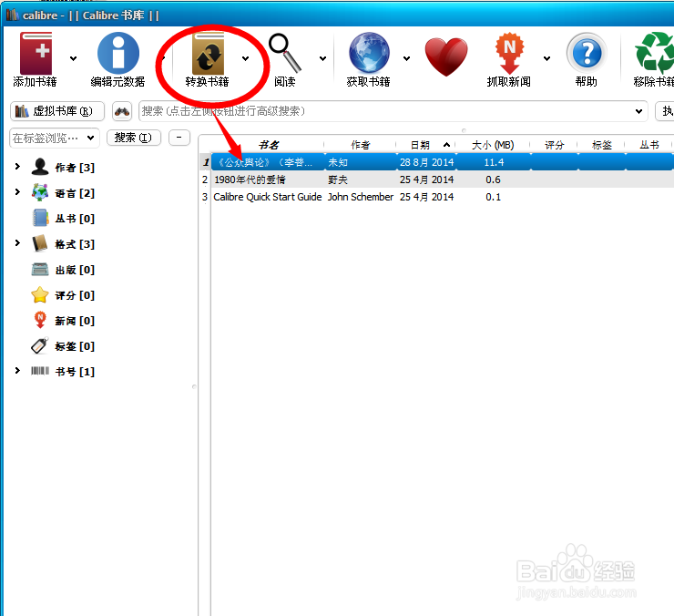Click the News (新闻) pin icon

point(40,320)
